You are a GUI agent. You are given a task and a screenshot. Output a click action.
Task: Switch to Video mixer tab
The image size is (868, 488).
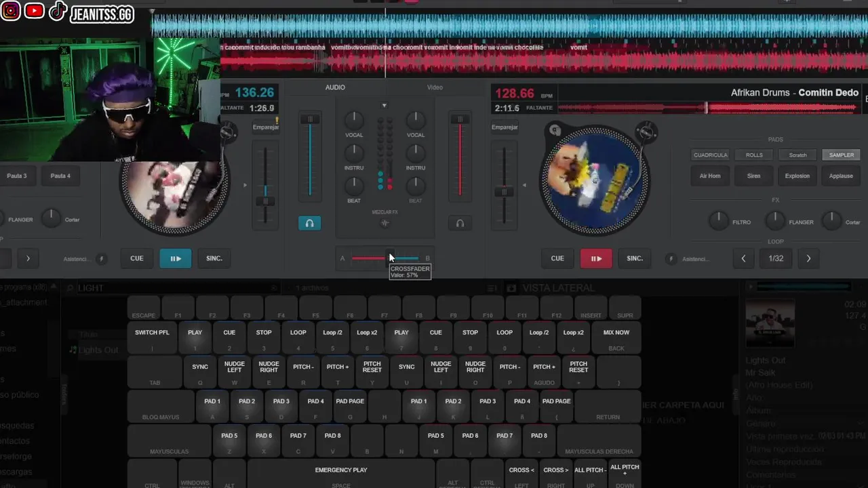point(435,87)
